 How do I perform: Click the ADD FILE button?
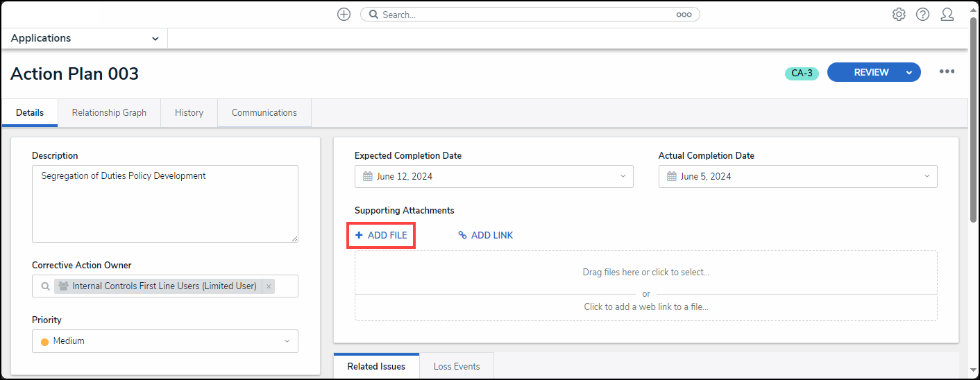tap(381, 236)
